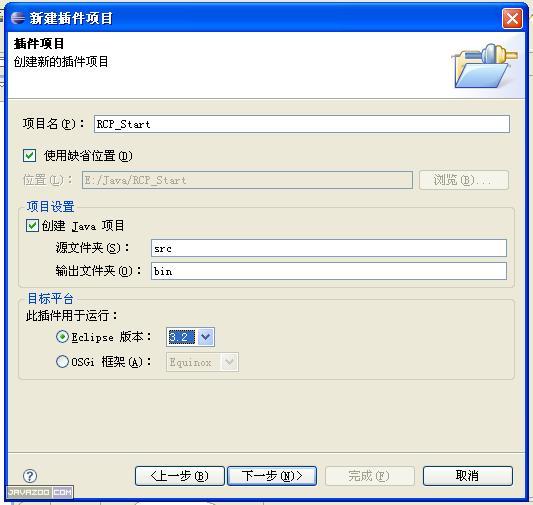Click the 下一步 next button
This screenshot has height=505, width=533.
[272, 476]
